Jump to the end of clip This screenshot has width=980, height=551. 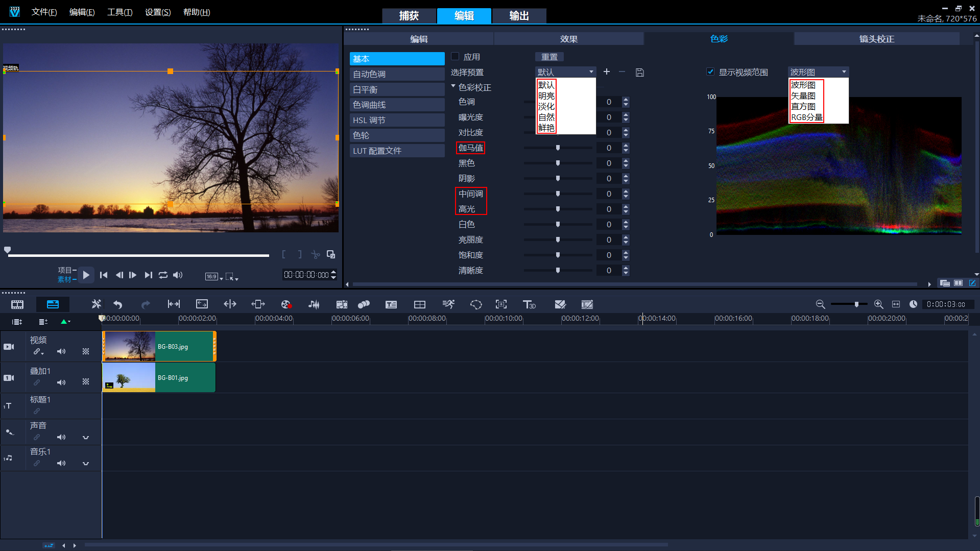coord(148,275)
